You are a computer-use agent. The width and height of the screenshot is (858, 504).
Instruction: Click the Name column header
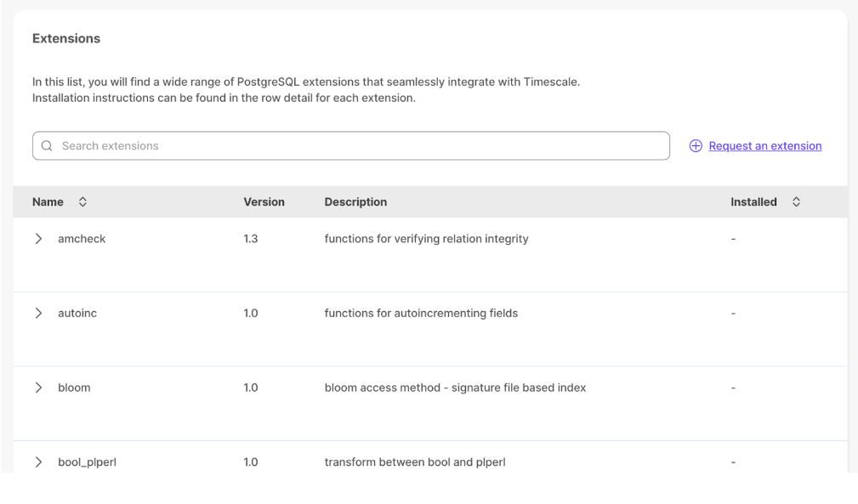coord(48,202)
